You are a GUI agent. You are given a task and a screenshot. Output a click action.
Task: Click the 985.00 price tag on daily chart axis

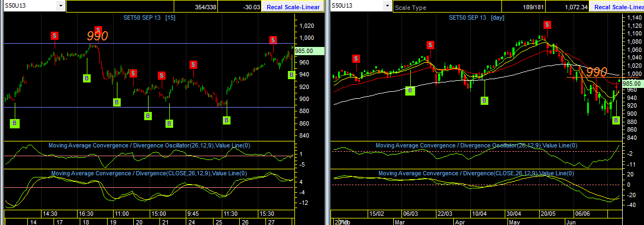pos(633,84)
